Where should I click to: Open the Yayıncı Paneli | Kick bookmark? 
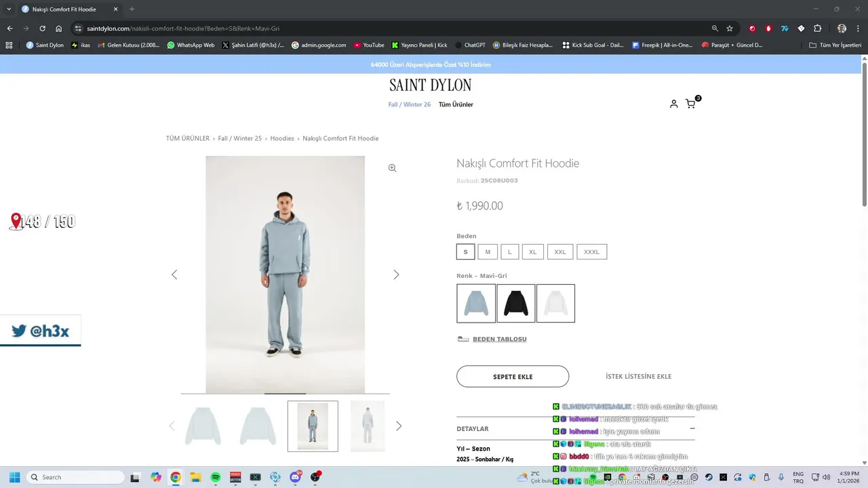coord(419,45)
